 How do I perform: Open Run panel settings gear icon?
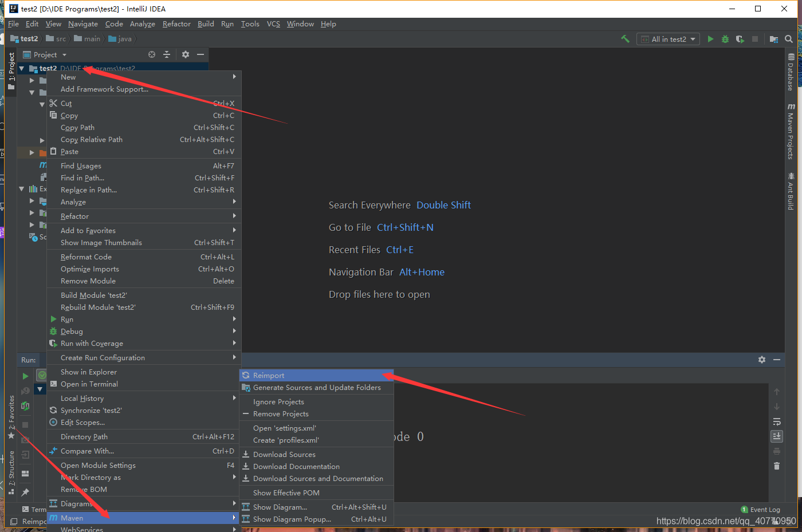(762, 360)
